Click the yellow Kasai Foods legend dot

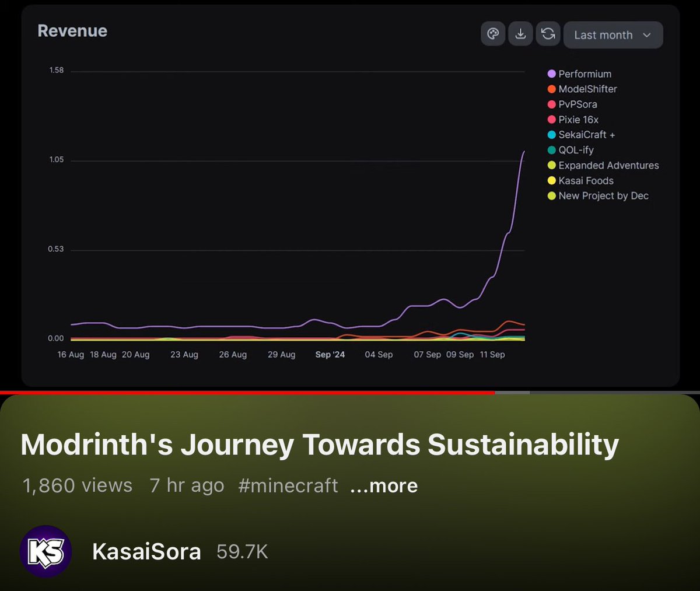[x=551, y=180]
